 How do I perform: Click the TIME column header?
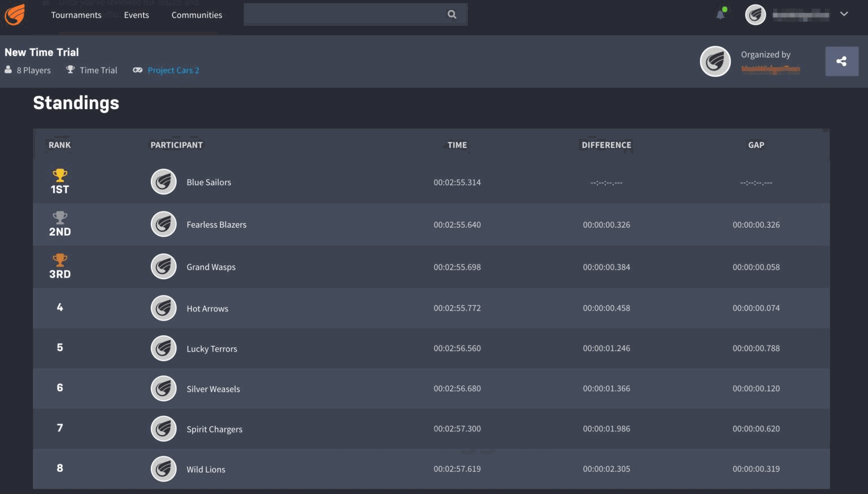(x=457, y=145)
